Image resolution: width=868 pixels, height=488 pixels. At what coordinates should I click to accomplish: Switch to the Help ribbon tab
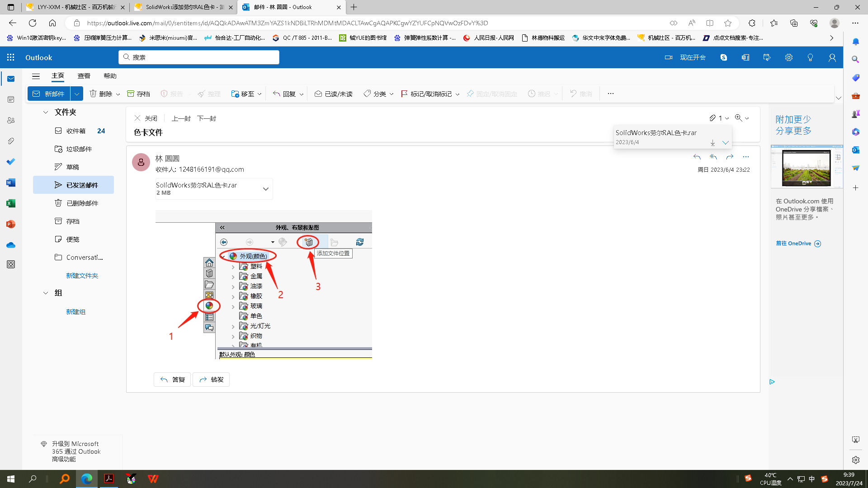click(x=110, y=76)
